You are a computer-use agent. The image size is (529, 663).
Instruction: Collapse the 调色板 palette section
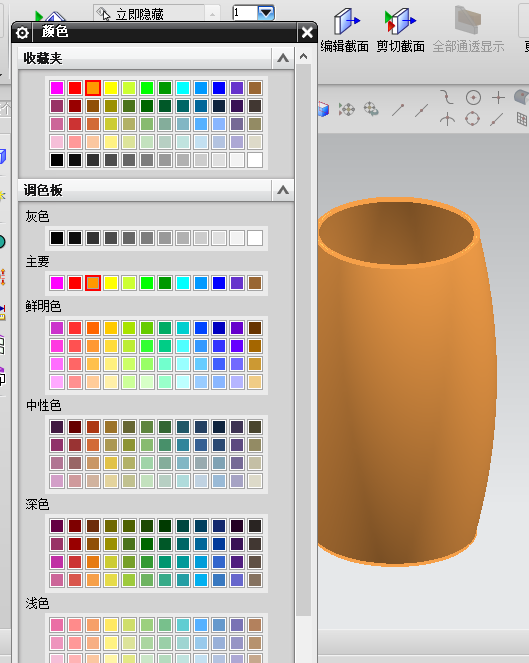click(x=283, y=190)
